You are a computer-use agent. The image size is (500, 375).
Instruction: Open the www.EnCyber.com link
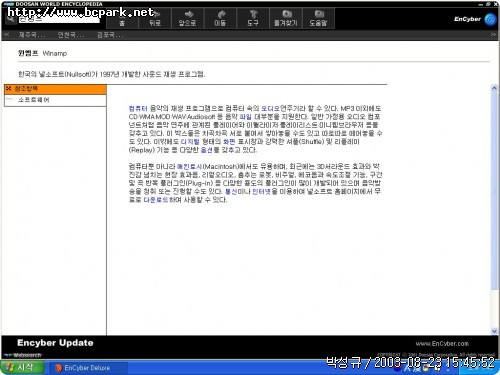pos(442,344)
